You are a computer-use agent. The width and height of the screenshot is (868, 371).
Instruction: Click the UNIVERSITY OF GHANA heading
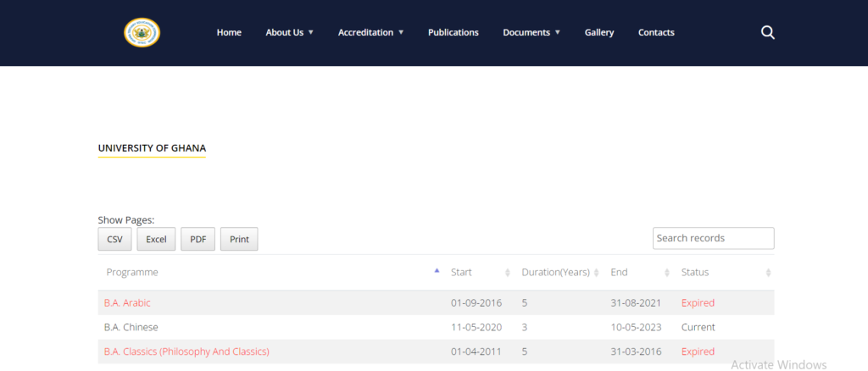tap(152, 148)
